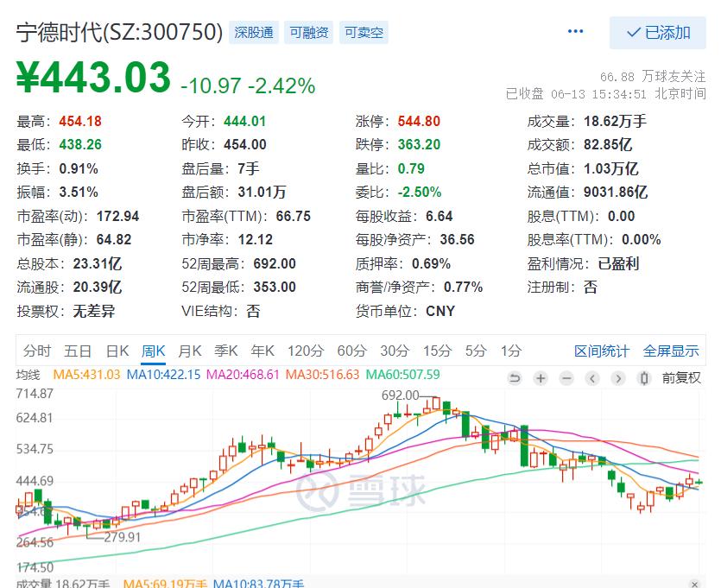The image size is (721, 588).
Task: Toggle the MA5 moving average indicator label
Action: tap(88, 375)
